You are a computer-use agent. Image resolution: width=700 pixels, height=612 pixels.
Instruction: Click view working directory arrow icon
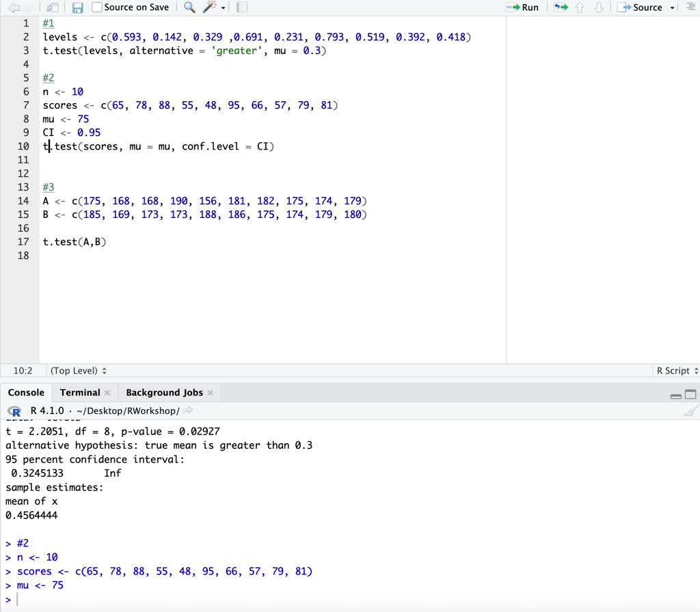(x=188, y=411)
